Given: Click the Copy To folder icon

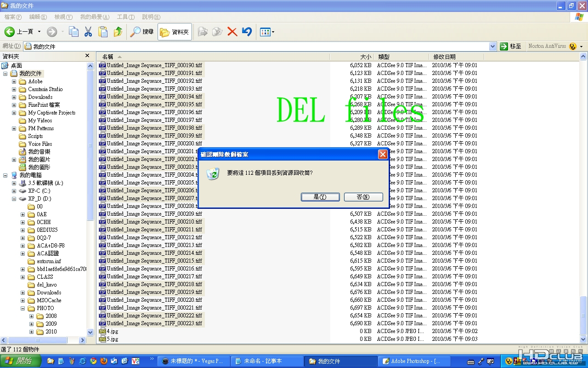Looking at the screenshot, I should coord(217,32).
